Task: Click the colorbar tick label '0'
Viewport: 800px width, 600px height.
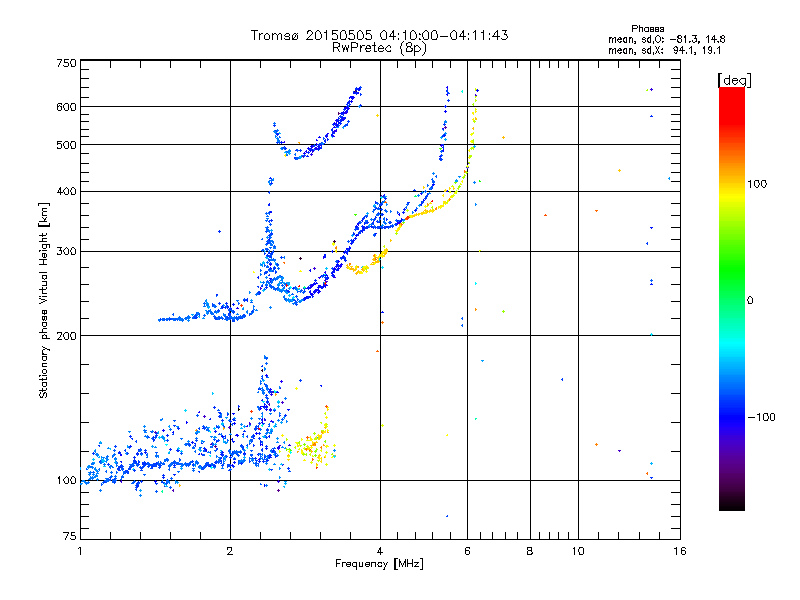Action: click(x=750, y=301)
